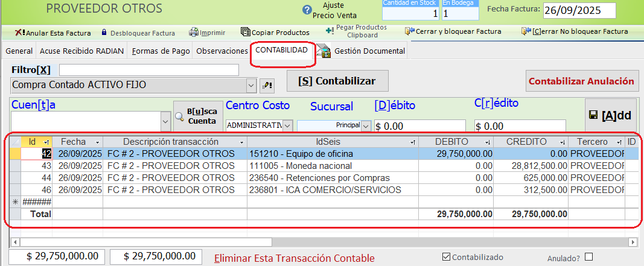This screenshot has width=644, height=266.
Task: Expand the Centro Costo dropdown
Action: click(x=287, y=125)
